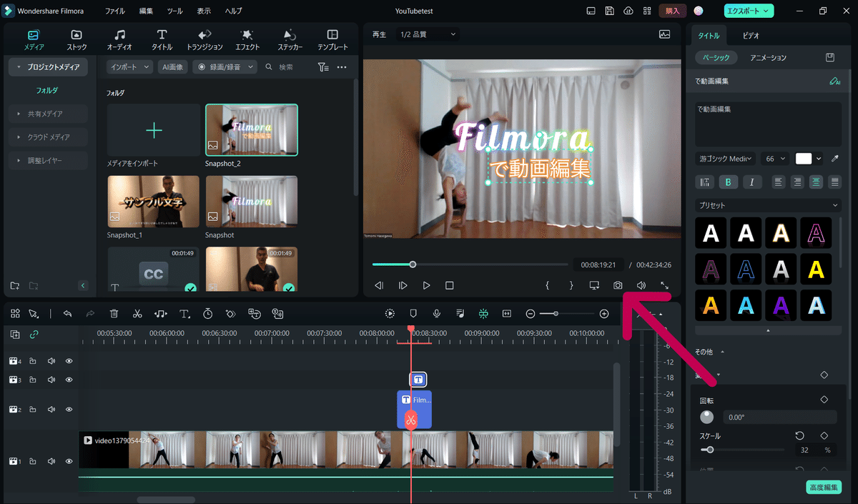This screenshot has height=504, width=858.
Task: Toggle visibility of track 3
Action: 69,380
